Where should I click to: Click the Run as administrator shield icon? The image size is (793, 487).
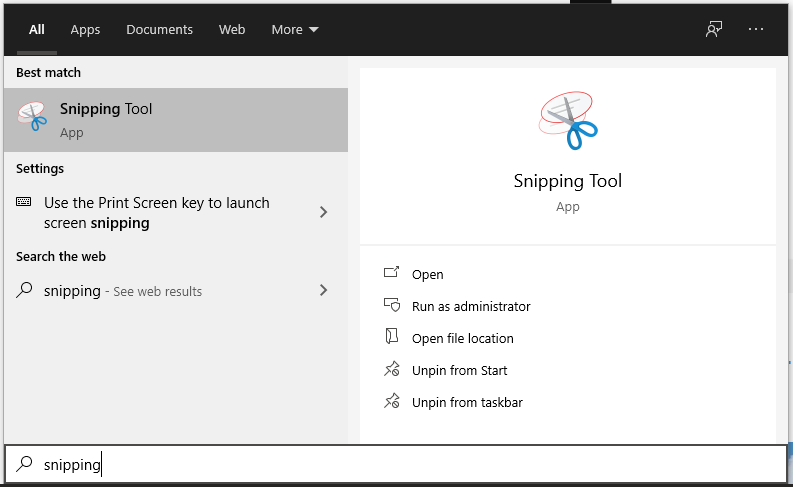[x=392, y=305]
